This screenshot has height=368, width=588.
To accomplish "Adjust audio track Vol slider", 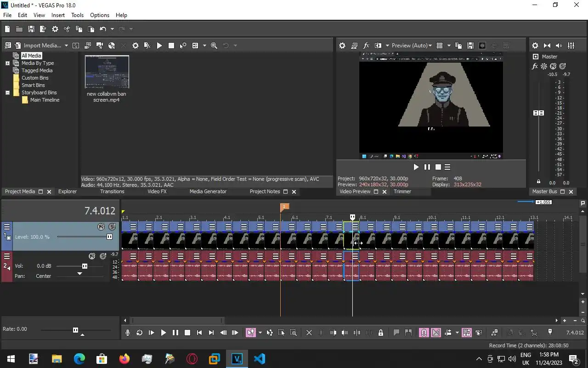I will (x=85, y=266).
